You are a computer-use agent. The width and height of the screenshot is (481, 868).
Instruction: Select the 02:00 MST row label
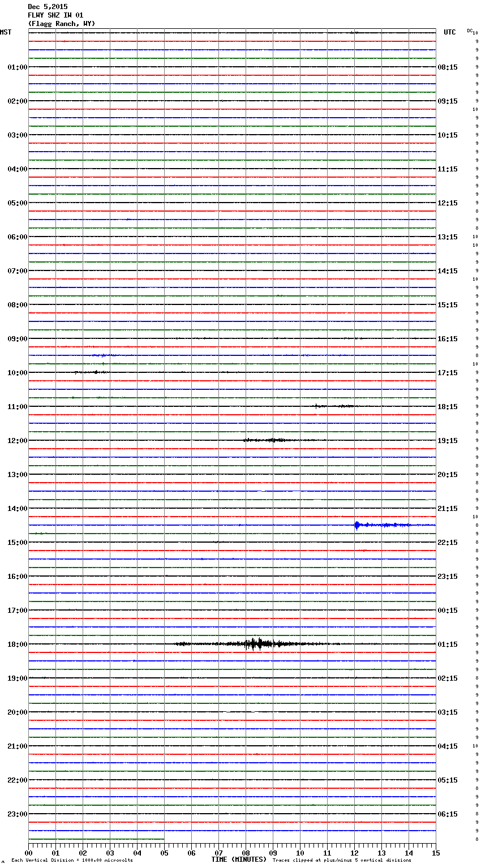17,101
